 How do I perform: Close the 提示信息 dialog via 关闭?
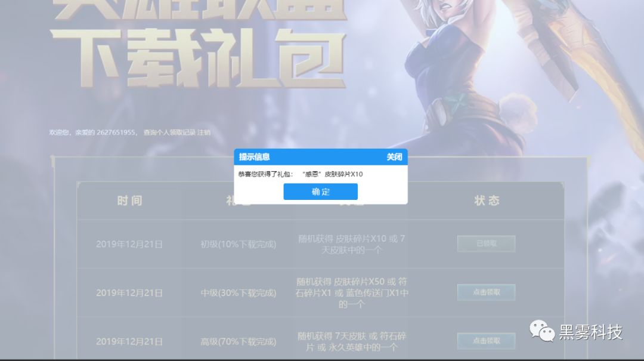(394, 157)
